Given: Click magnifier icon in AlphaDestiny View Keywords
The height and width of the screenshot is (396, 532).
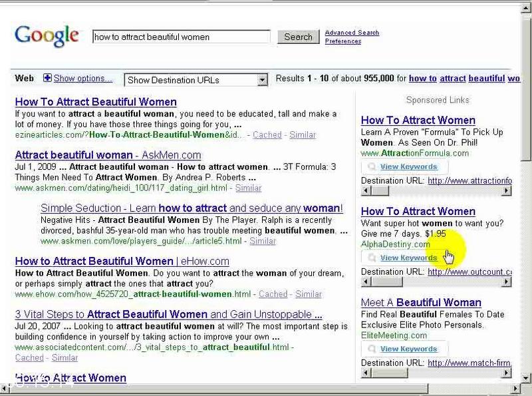Looking at the screenshot, I should point(372,258).
